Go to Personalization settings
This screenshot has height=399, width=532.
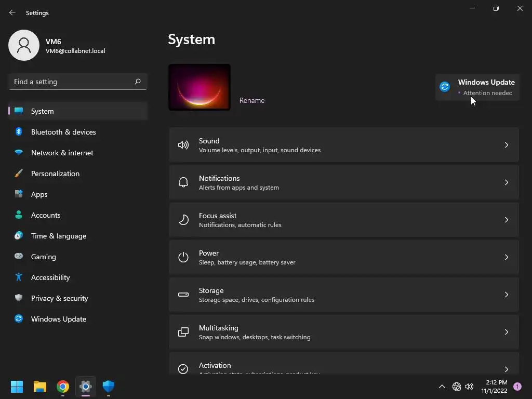click(78, 174)
